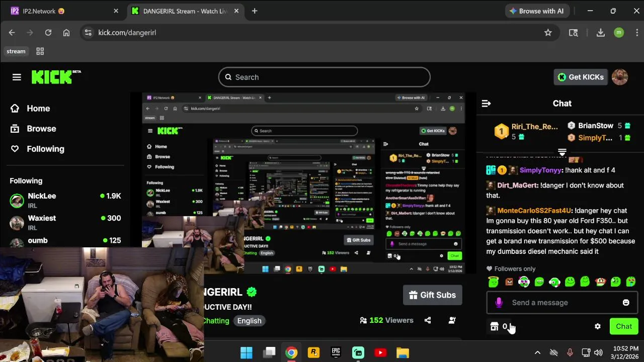Click username SimplyTonyy in chat
This screenshot has width=644, height=362.
tap(541, 170)
